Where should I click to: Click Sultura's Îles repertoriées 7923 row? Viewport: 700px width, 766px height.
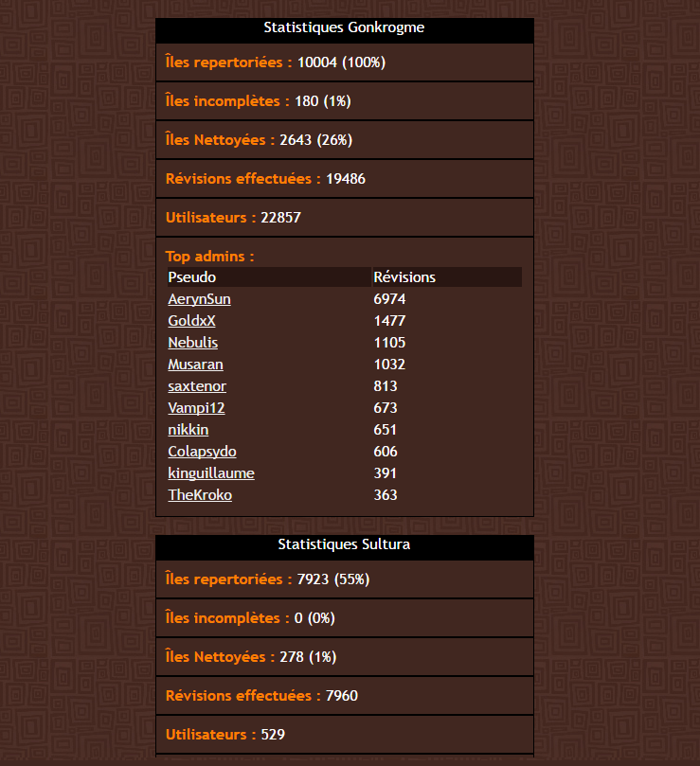344,579
